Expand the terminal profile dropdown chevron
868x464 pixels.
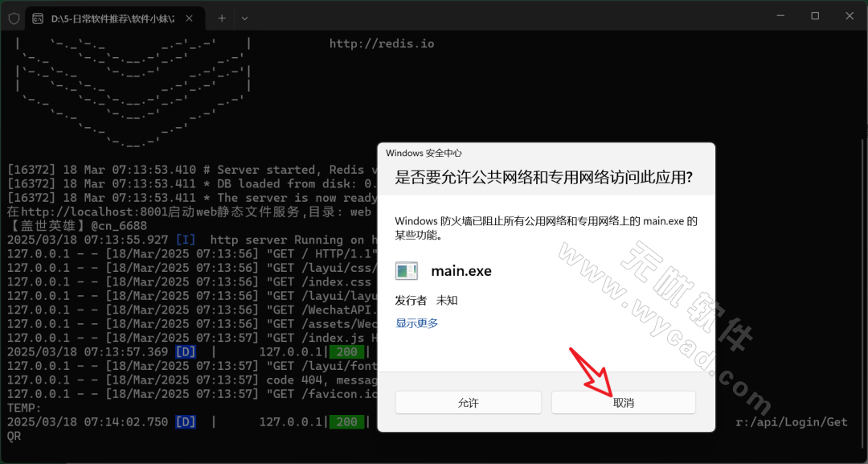pos(245,18)
